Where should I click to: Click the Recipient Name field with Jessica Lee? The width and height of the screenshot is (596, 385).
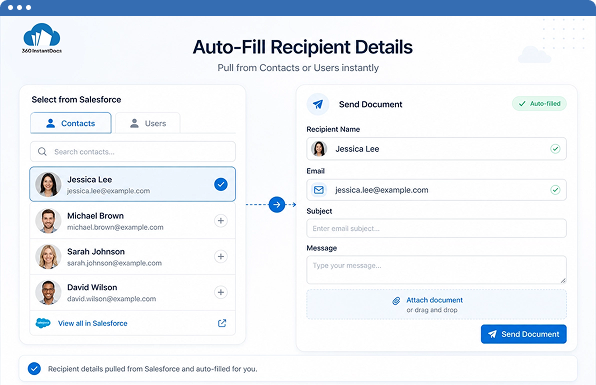(x=436, y=149)
